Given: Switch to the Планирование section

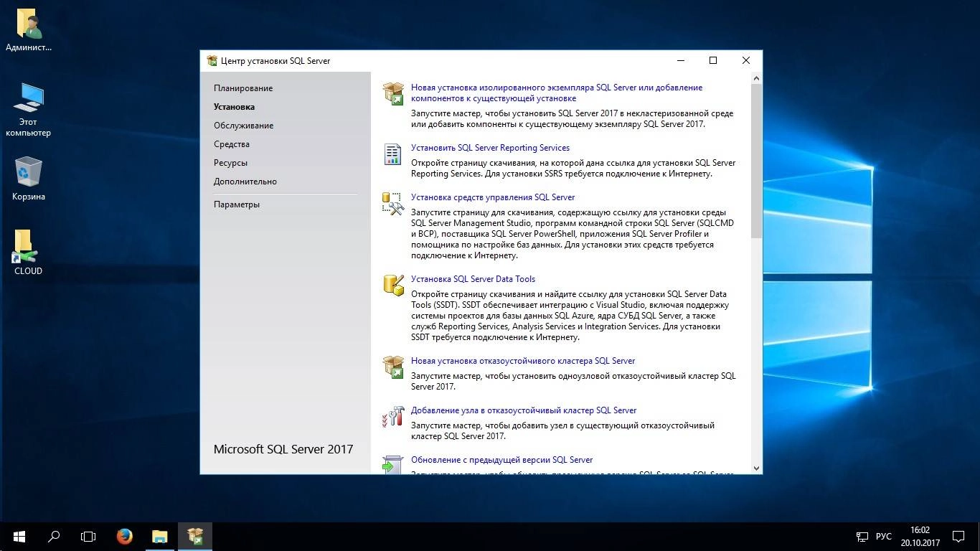Looking at the screenshot, I should click(243, 88).
